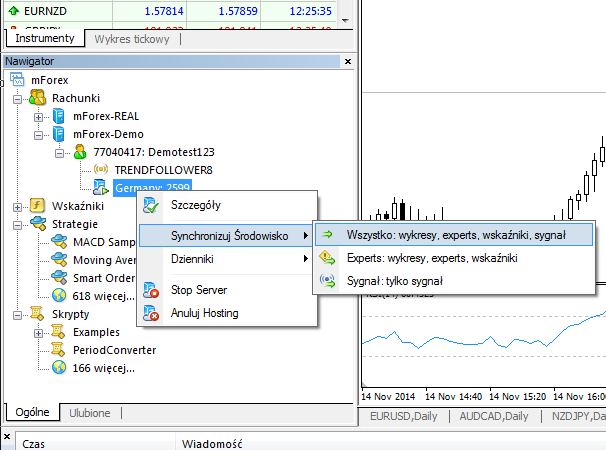Open the EURUSD,Daily chart tab

point(403,416)
